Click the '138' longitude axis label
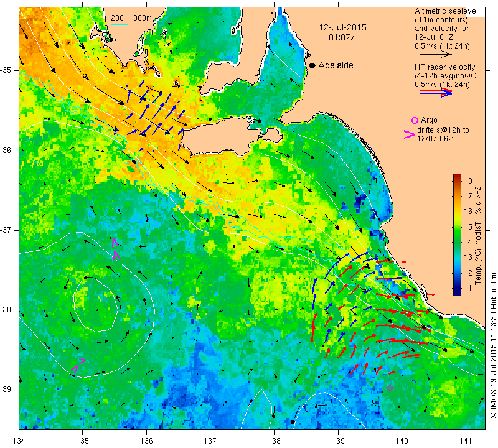498x448 pixels. click(x=274, y=441)
